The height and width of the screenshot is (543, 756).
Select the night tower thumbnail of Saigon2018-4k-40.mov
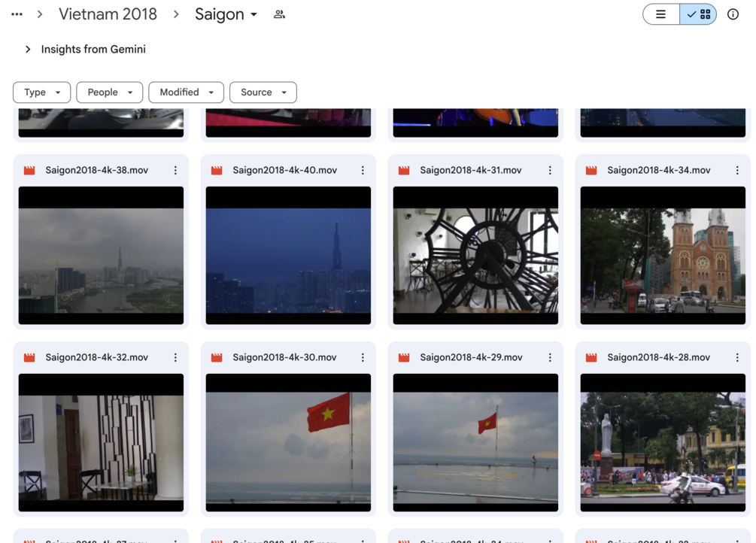click(x=288, y=255)
